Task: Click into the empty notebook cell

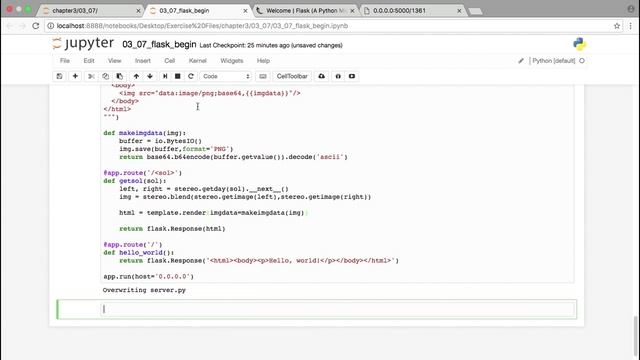Action: 338,309
